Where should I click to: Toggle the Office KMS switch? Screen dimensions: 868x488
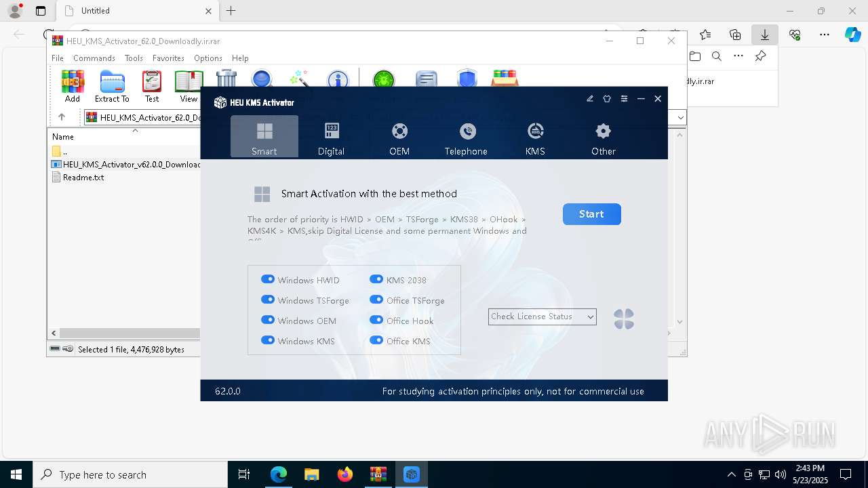376,340
